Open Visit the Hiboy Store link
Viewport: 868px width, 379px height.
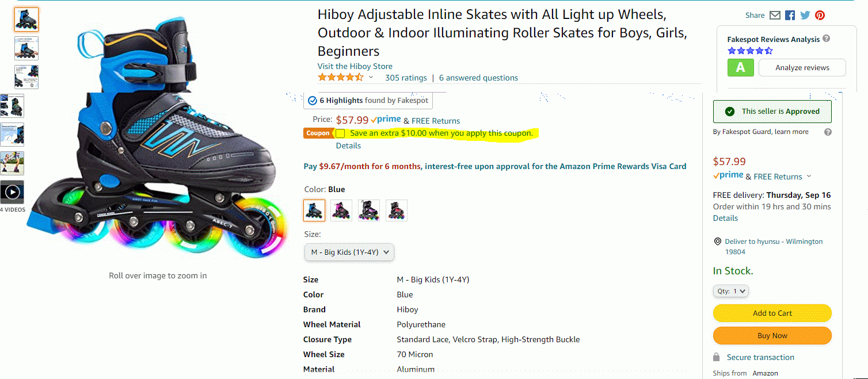(355, 66)
